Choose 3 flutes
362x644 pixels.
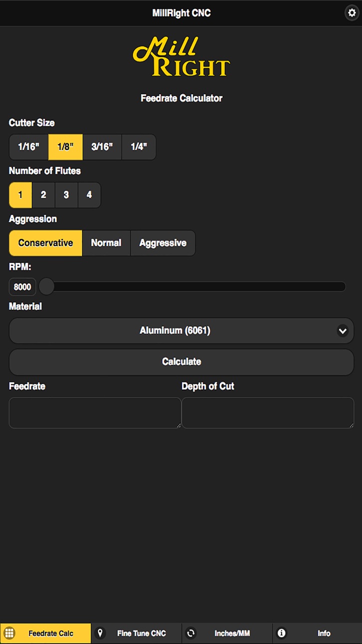click(x=66, y=195)
